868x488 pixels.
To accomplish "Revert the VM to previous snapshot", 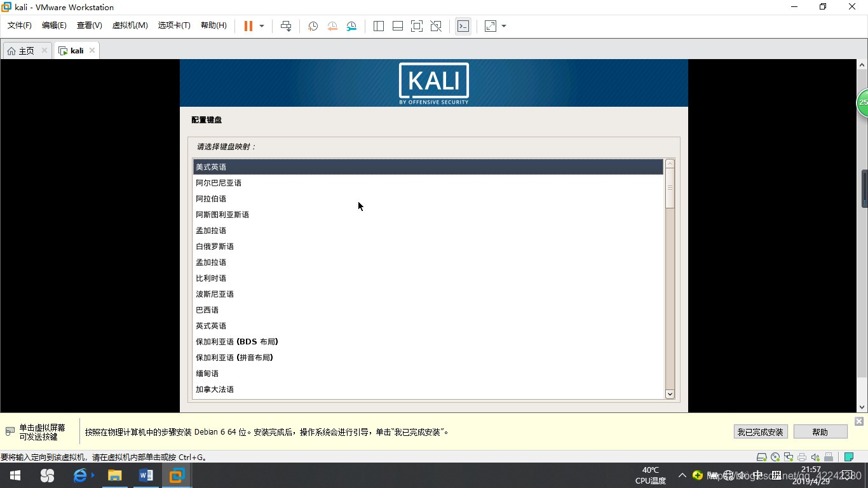I will pos(332,26).
